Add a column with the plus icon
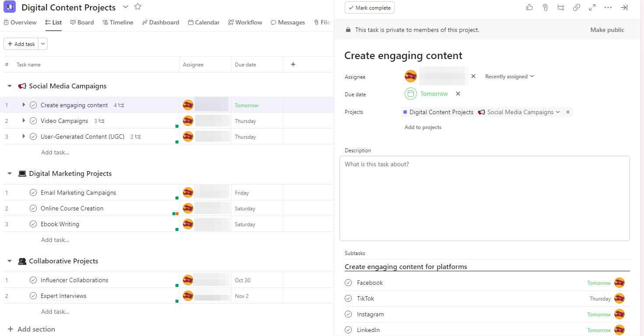Viewport: 644px width, 336px height. point(293,64)
